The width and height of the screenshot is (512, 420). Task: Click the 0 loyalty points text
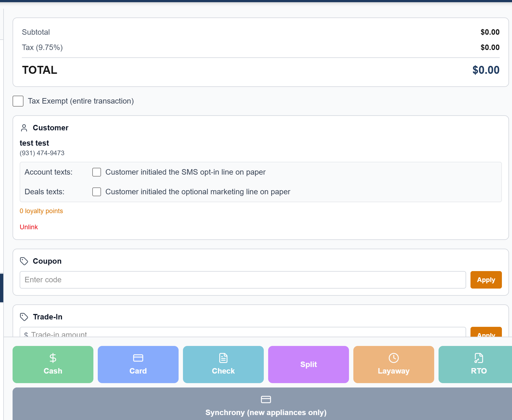41,211
